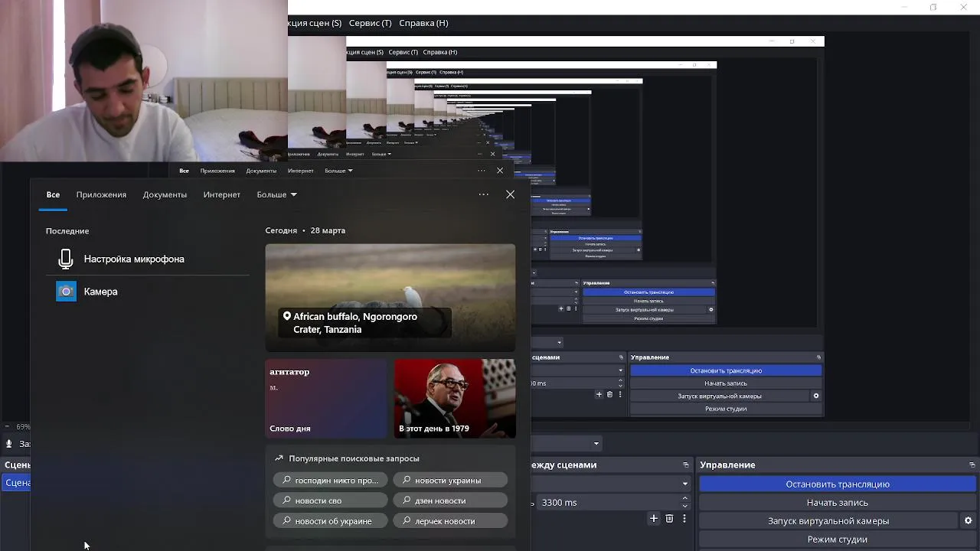The height and width of the screenshot is (551, 980).
Task: Open three-dot options in large search panel
Action: pyautogui.click(x=483, y=194)
